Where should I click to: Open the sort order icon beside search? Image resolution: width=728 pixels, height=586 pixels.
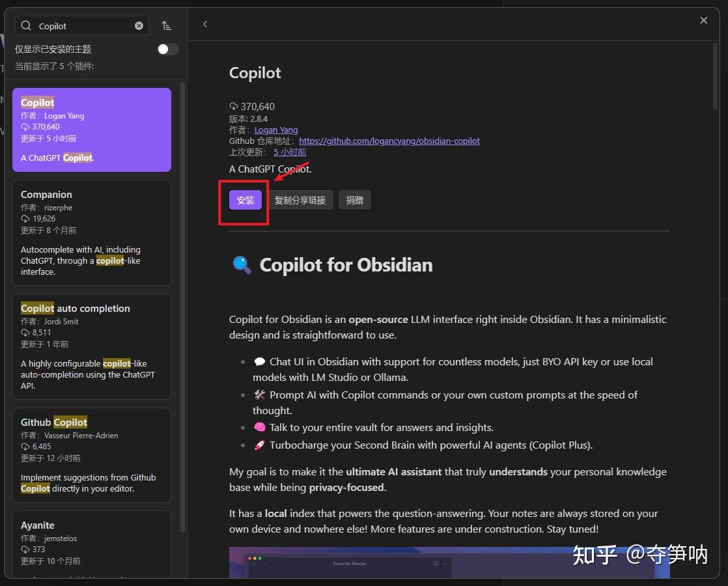(x=167, y=25)
